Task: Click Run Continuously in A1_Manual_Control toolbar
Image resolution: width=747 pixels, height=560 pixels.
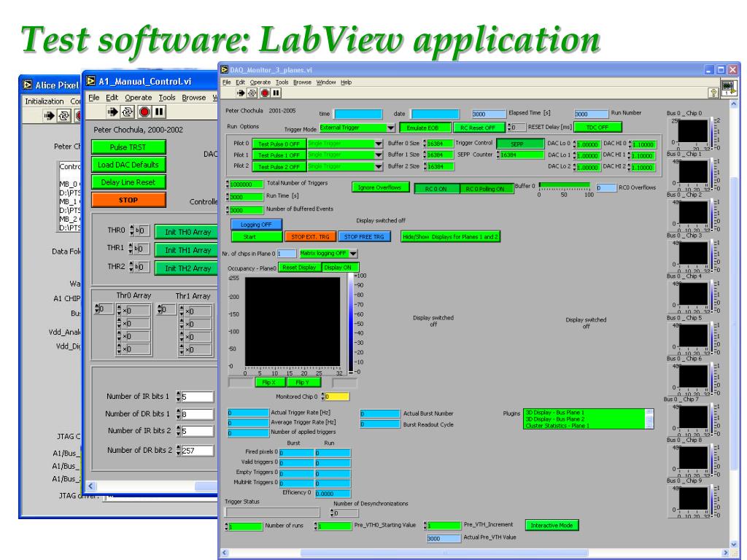Action: click(128, 112)
